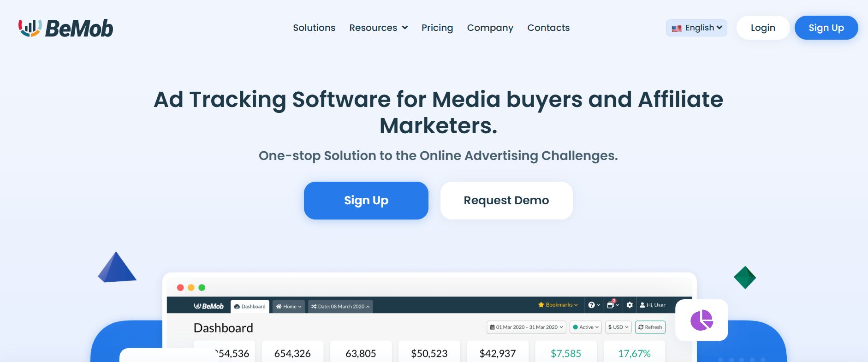This screenshot has width=868, height=362.
Task: Click the red window dot
Action: click(x=180, y=287)
